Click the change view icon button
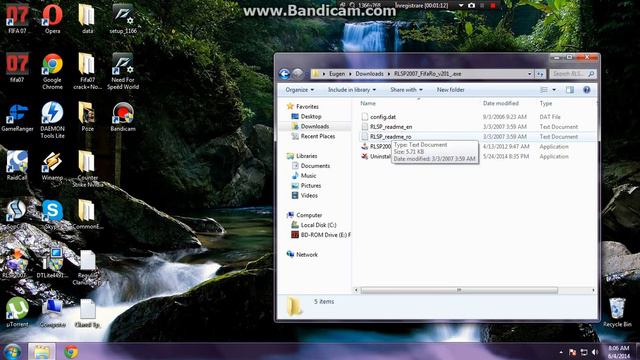The width and height of the screenshot is (640, 360). [544, 90]
